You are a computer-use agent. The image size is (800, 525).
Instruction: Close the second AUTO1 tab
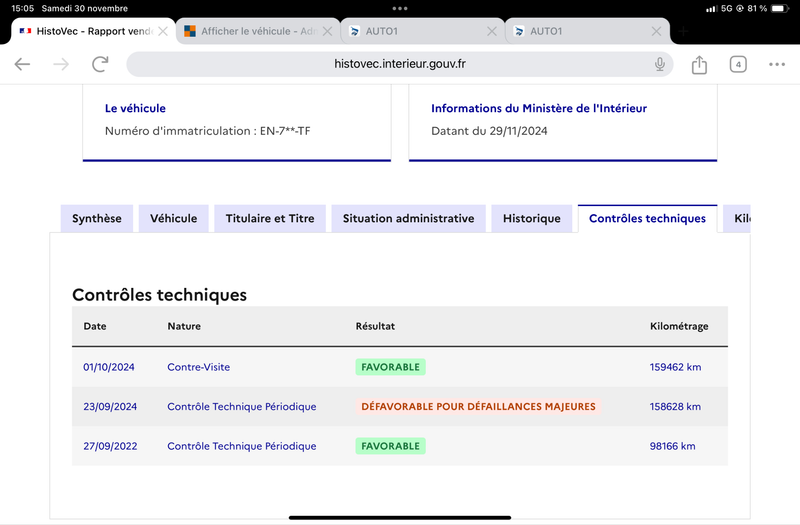pos(657,31)
